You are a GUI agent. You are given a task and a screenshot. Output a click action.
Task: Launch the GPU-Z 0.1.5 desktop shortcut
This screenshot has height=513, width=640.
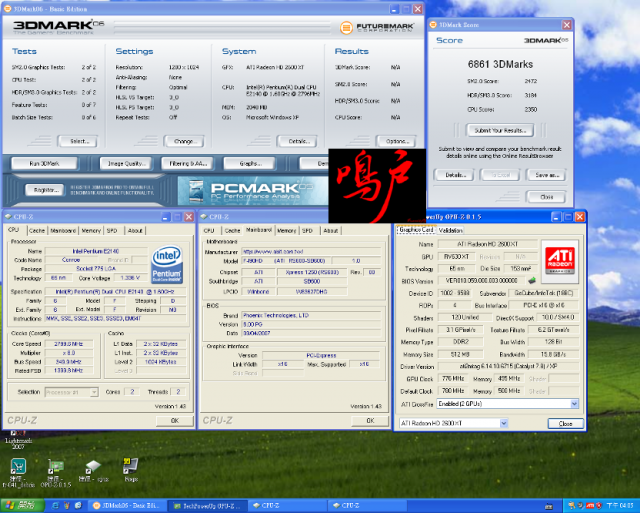(x=56, y=473)
